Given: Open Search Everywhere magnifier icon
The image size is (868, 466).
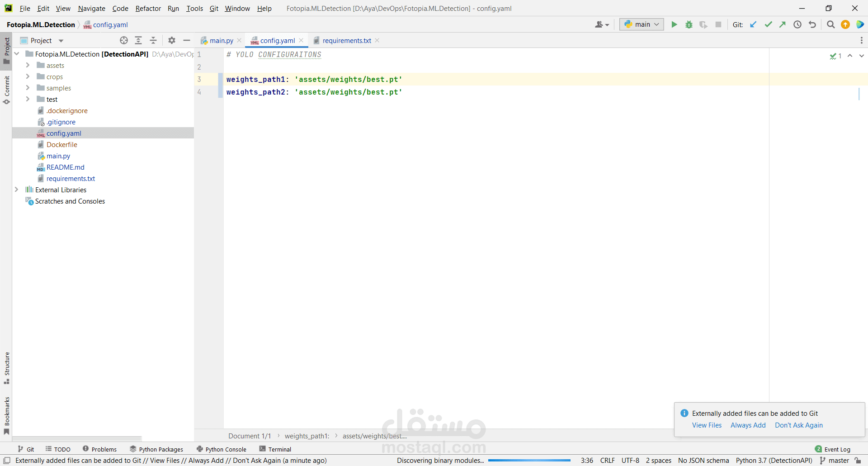Looking at the screenshot, I should click(x=830, y=24).
